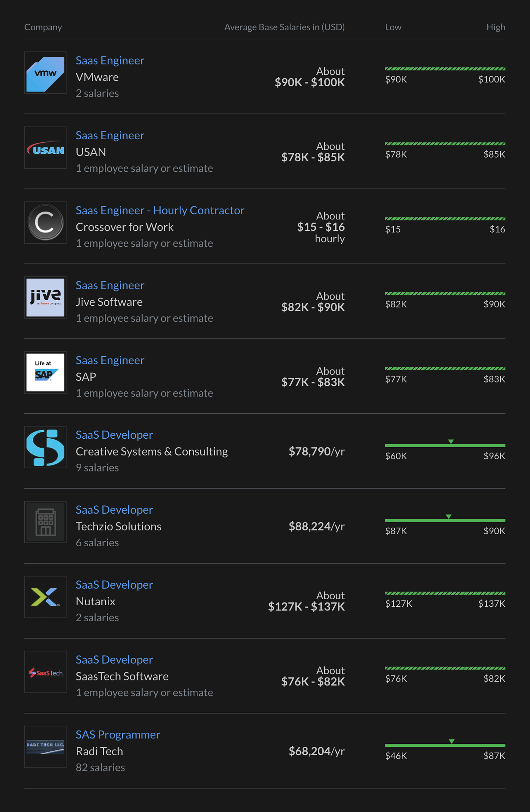Click the Life at SAP logo
Screen dimensions: 530x812
[45, 372]
